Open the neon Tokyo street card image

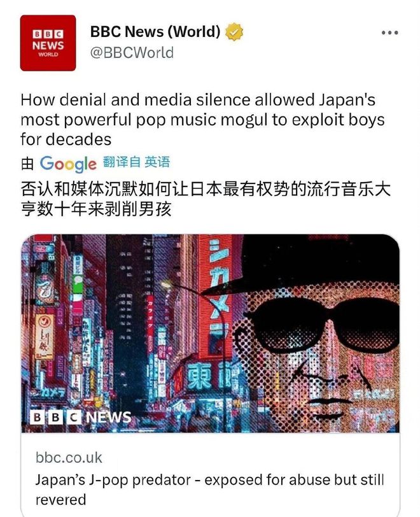211,334
